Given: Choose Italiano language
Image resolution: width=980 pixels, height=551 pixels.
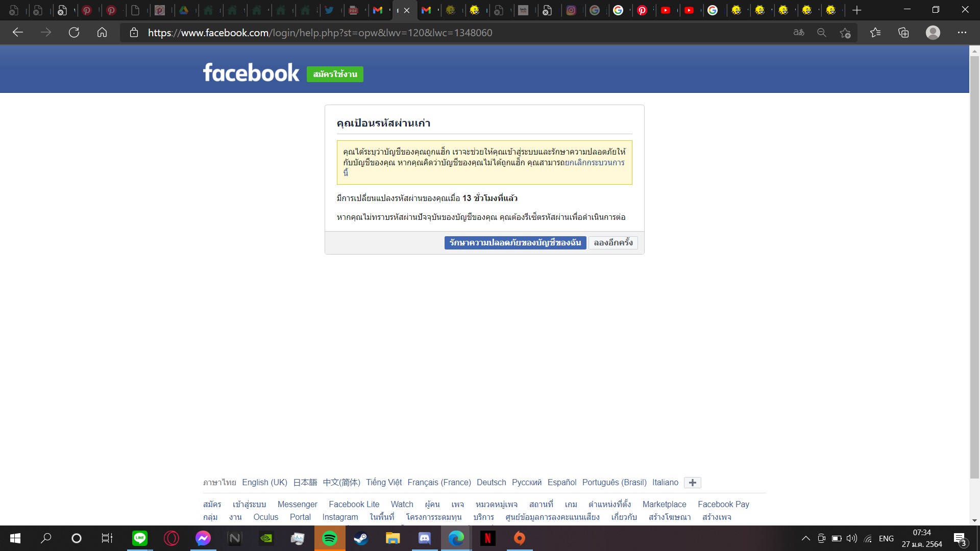Looking at the screenshot, I should coord(665,482).
